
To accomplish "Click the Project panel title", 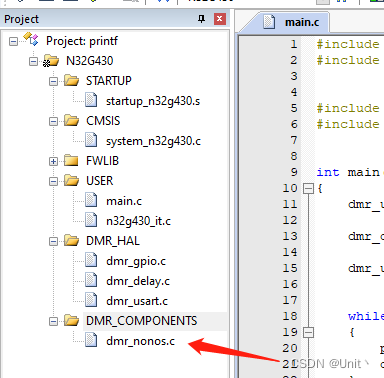I will click(22, 19).
